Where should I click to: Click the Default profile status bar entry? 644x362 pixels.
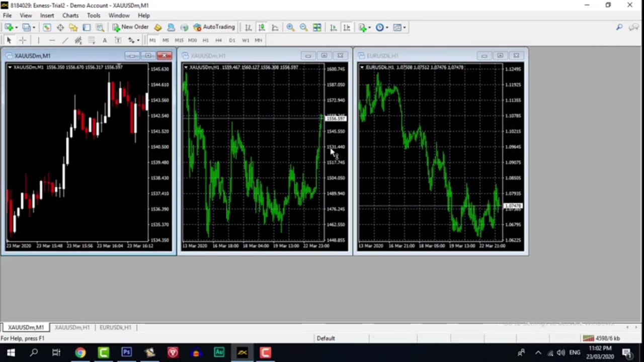click(326, 338)
